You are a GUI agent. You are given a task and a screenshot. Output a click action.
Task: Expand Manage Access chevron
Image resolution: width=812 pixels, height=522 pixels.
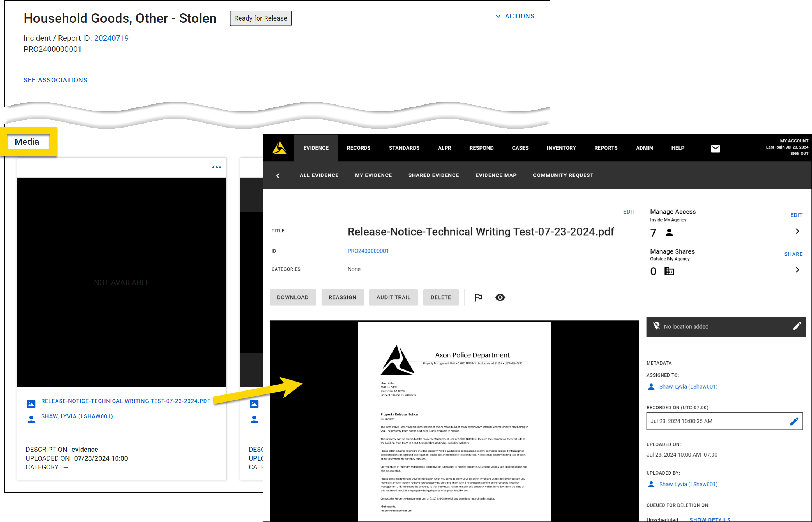(797, 231)
